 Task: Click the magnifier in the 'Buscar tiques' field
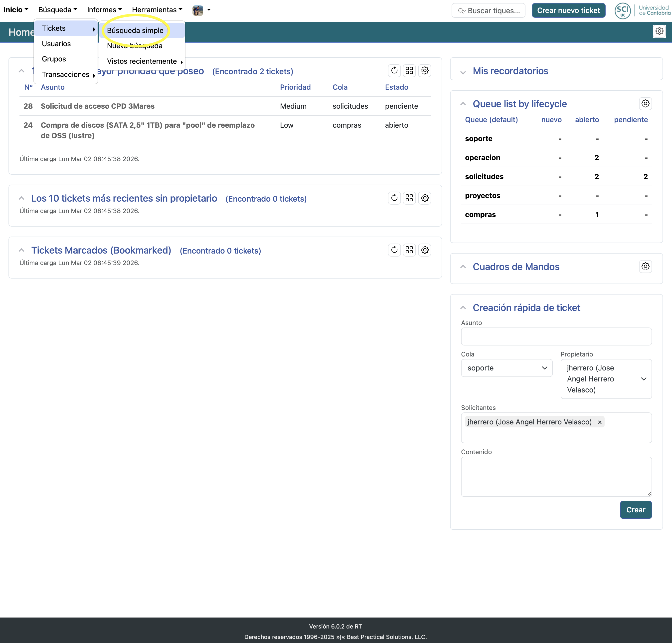pyautogui.click(x=461, y=11)
